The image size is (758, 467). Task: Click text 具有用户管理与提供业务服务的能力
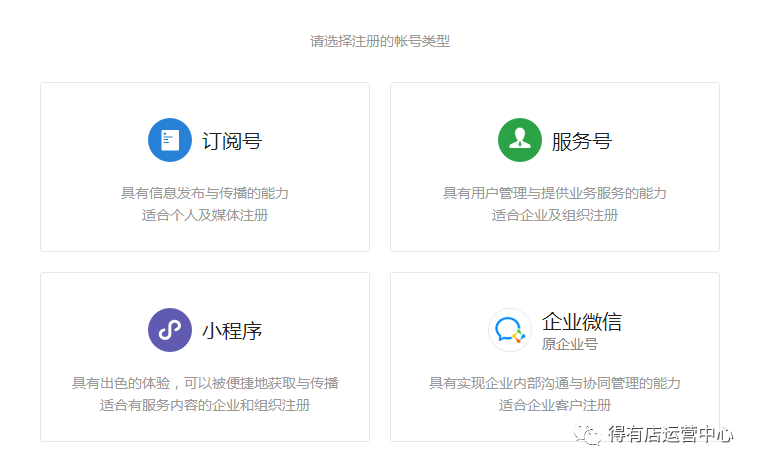(555, 193)
